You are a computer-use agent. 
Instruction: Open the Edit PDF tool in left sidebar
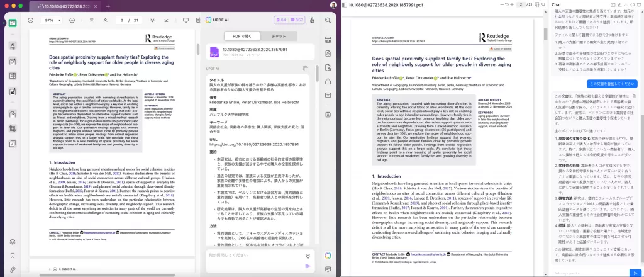pos(13,61)
